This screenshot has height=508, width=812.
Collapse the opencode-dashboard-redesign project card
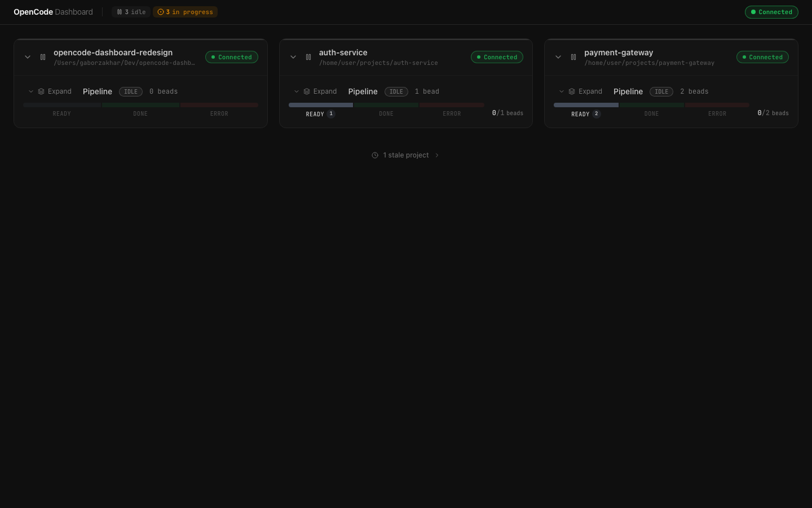pyautogui.click(x=28, y=57)
